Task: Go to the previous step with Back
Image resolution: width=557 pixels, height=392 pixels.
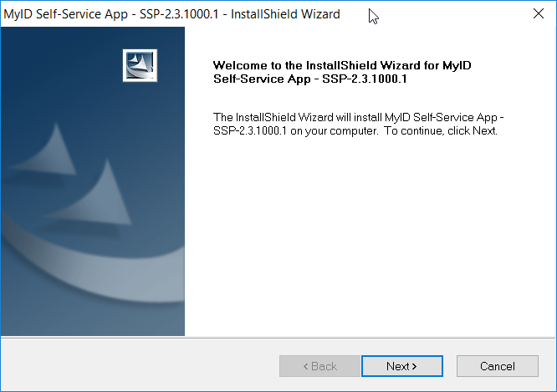Action: tap(319, 366)
